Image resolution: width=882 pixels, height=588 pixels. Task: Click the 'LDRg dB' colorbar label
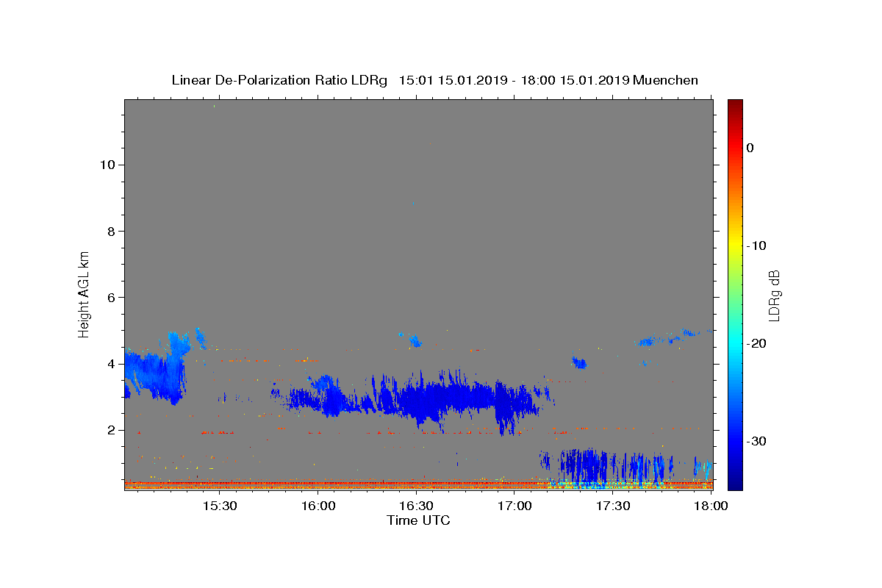point(773,295)
